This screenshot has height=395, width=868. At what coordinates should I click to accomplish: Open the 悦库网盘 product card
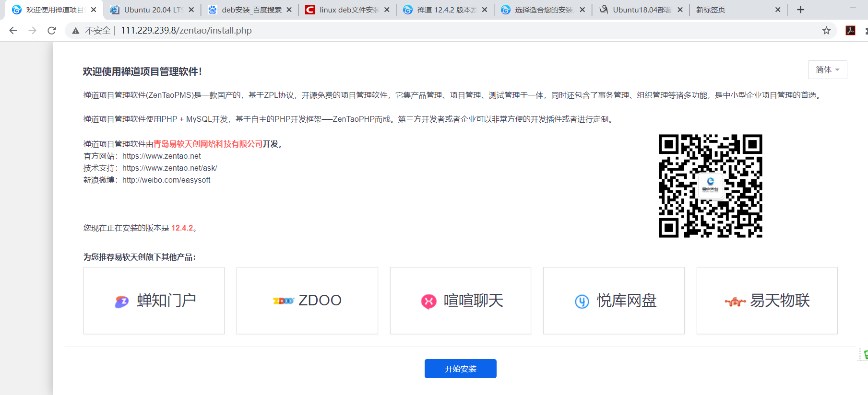614,301
